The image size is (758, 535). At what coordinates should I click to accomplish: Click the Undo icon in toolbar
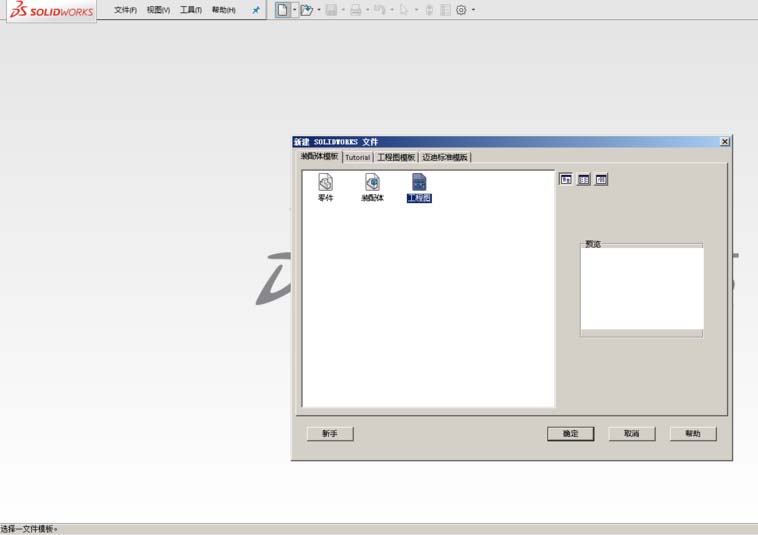[380, 10]
